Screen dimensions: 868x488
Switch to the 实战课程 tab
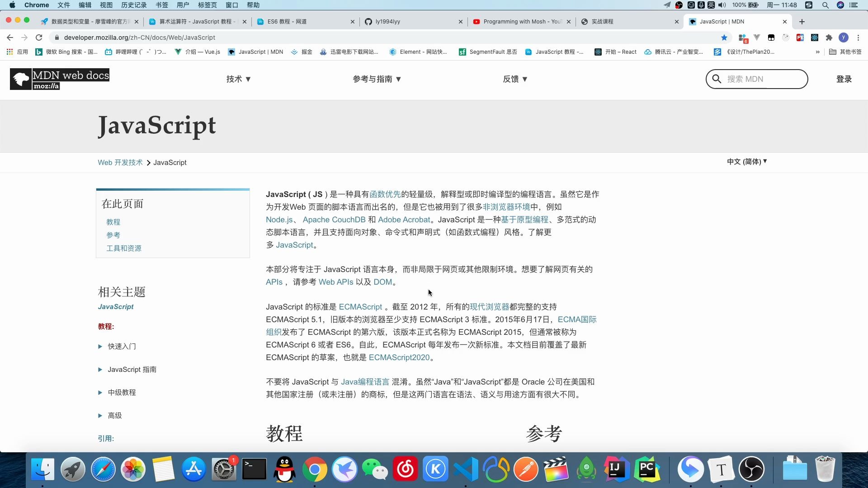(x=630, y=21)
